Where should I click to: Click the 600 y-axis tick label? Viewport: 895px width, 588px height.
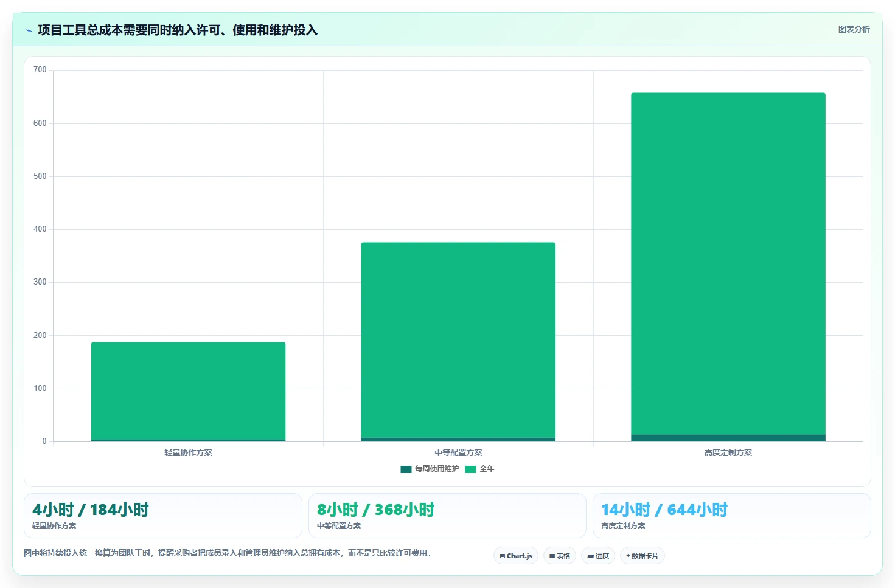40,123
